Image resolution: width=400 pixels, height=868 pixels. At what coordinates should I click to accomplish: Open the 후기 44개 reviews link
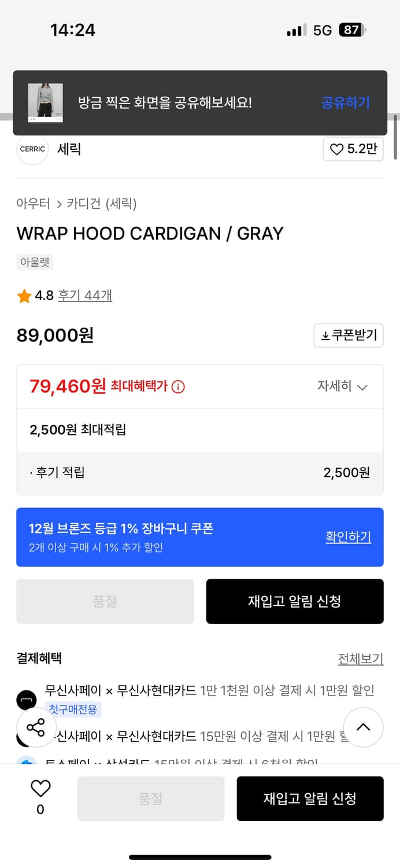(x=84, y=295)
